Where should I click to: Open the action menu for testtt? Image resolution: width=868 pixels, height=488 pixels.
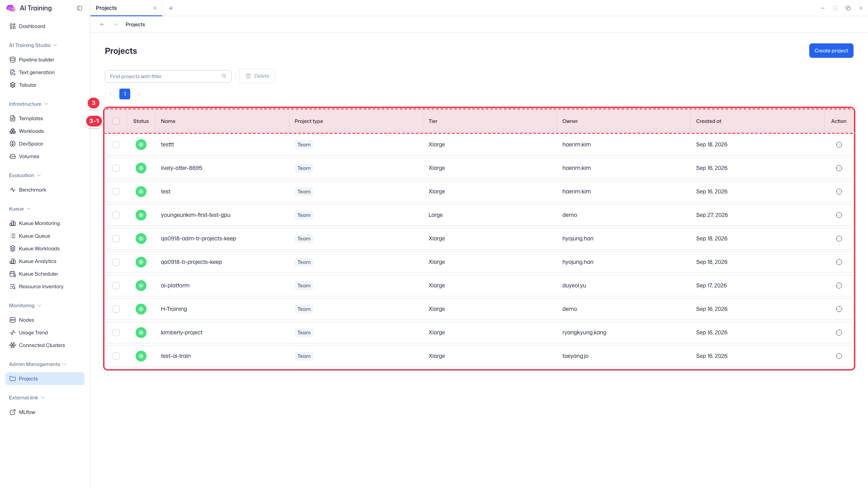(x=839, y=145)
